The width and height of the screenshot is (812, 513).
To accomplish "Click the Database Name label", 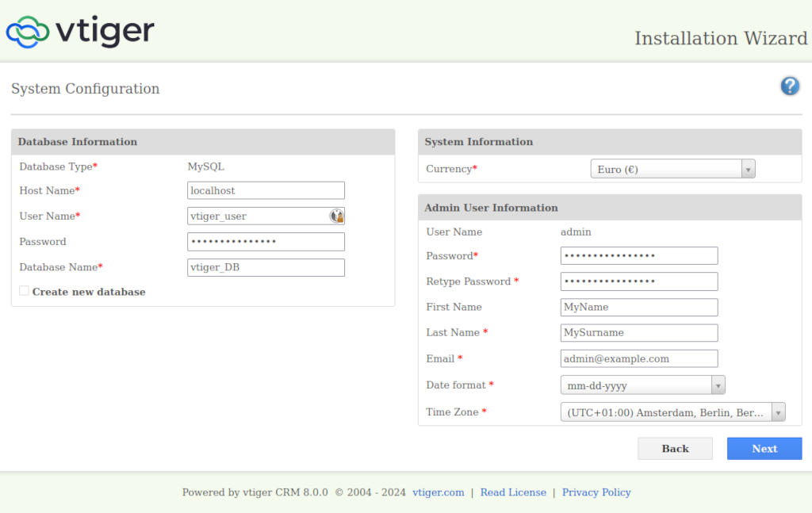I will [x=60, y=267].
